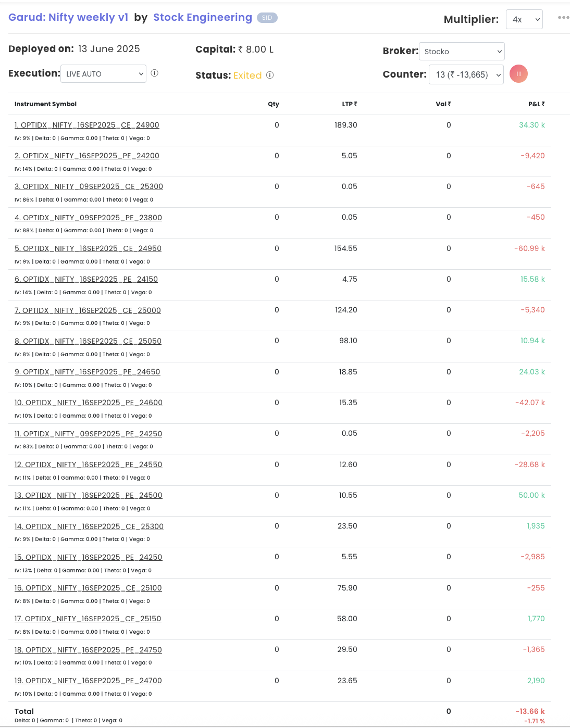Select the 16SEP2025 PE 24700 instrument

88,681
